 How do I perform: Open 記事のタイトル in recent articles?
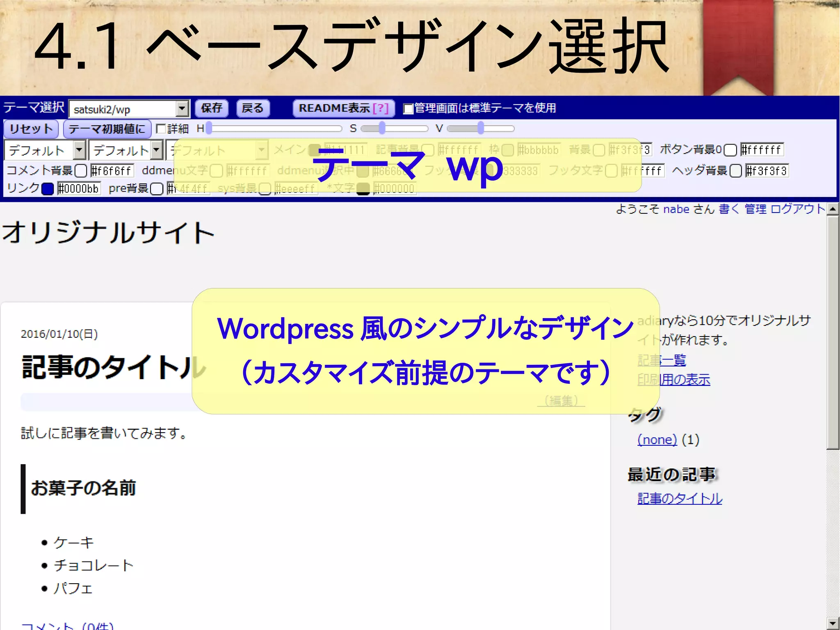coord(680,499)
